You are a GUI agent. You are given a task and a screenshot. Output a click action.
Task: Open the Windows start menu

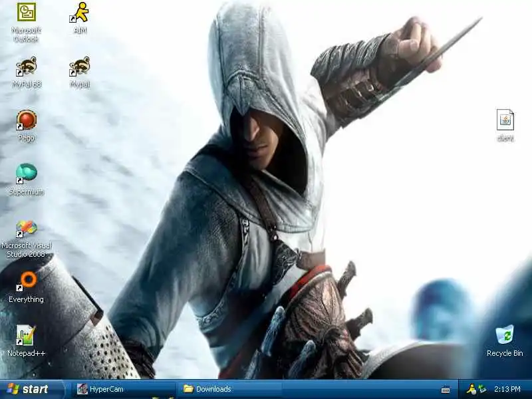click(31, 389)
